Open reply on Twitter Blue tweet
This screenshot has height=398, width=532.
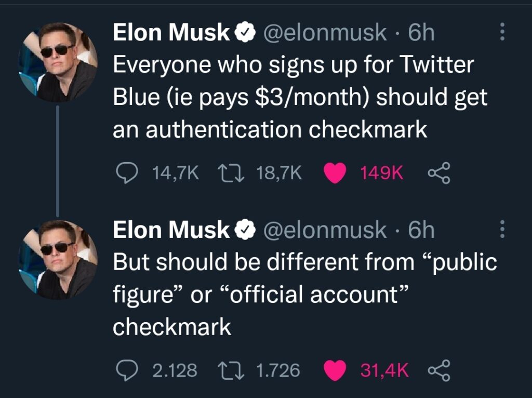[127, 173]
